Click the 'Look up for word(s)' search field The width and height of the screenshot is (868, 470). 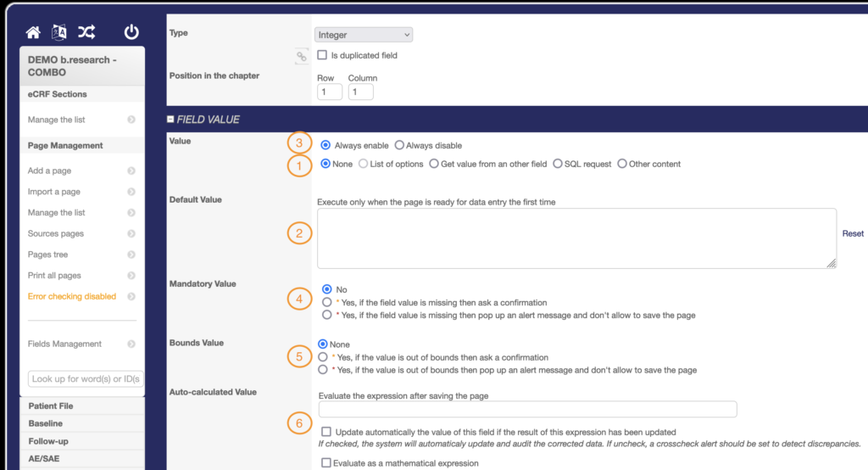[x=85, y=378]
